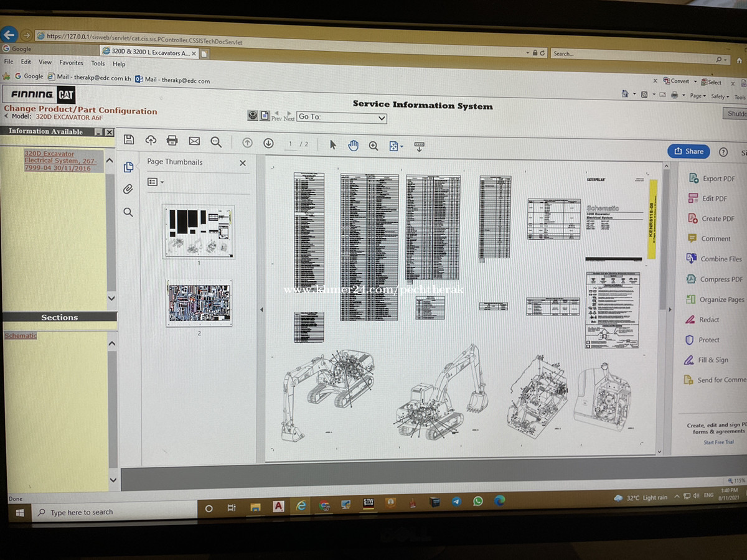Click the browser back button
Image resolution: width=747 pixels, height=560 pixels.
[x=9, y=34]
